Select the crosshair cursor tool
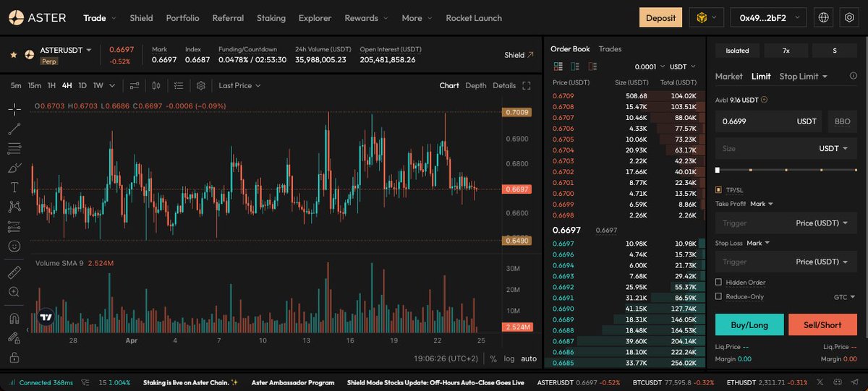The image size is (868, 391). tap(14, 110)
